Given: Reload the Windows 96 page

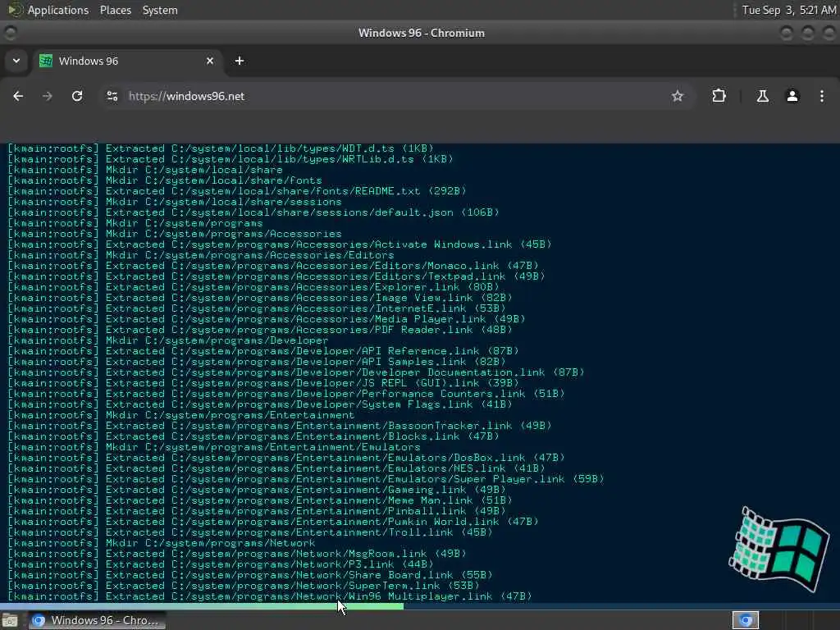Looking at the screenshot, I should coord(77,96).
